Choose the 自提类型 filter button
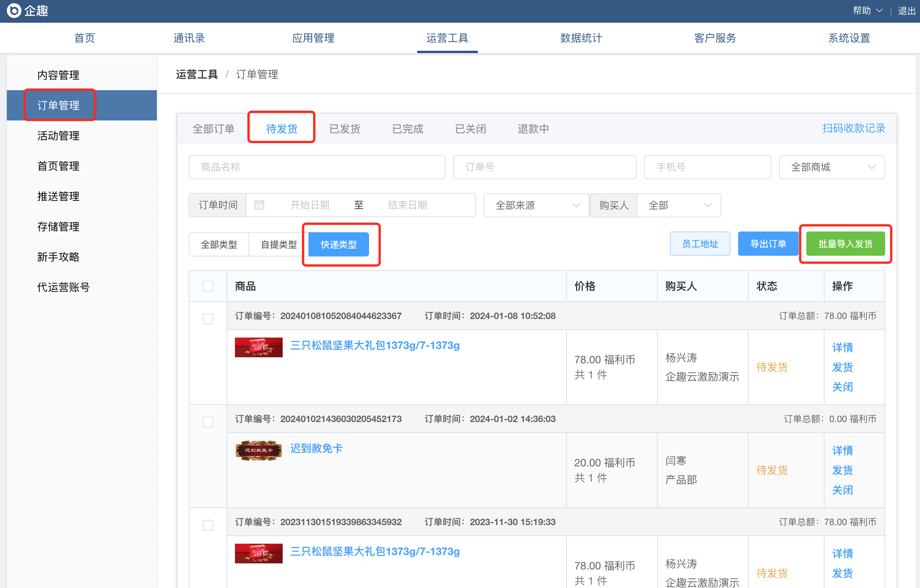Viewport: 920px width, 588px height. tap(279, 244)
